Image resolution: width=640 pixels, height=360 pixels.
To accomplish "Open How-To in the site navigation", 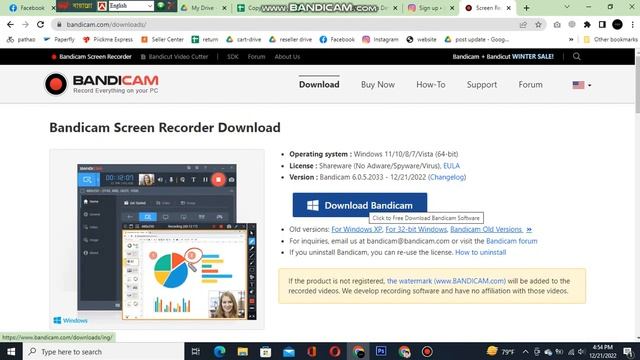I will coord(431,84).
